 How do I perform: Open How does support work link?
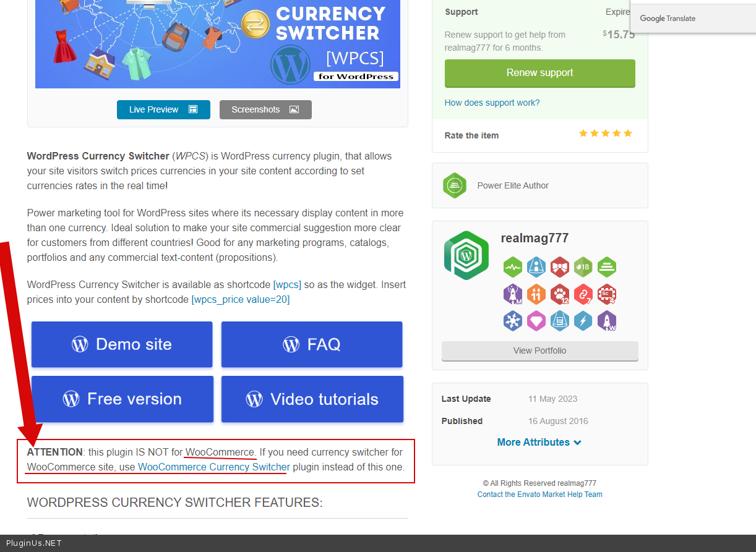(492, 103)
